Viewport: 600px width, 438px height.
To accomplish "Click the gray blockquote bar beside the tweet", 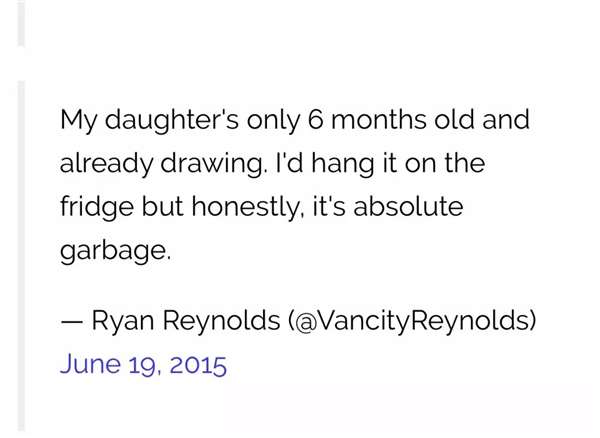I will (21, 256).
